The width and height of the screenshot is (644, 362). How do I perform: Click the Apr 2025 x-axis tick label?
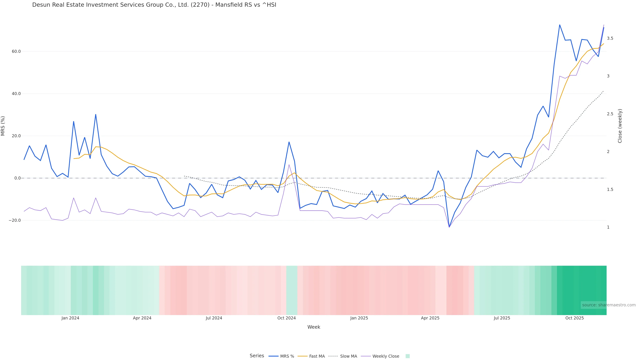point(430,318)
